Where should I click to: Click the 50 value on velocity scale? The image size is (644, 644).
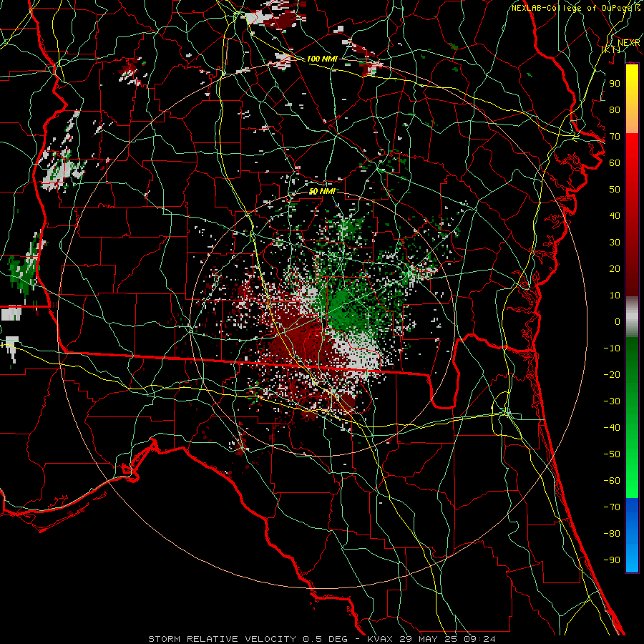615,190
